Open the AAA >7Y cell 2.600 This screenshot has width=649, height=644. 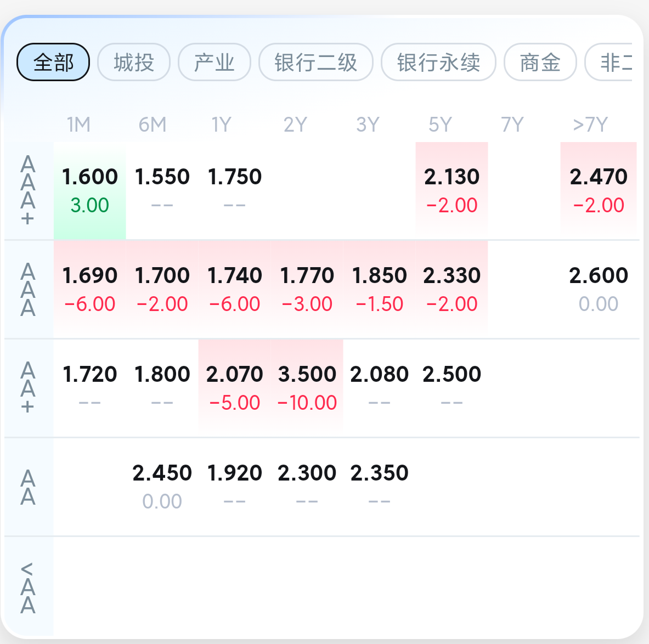click(599, 289)
